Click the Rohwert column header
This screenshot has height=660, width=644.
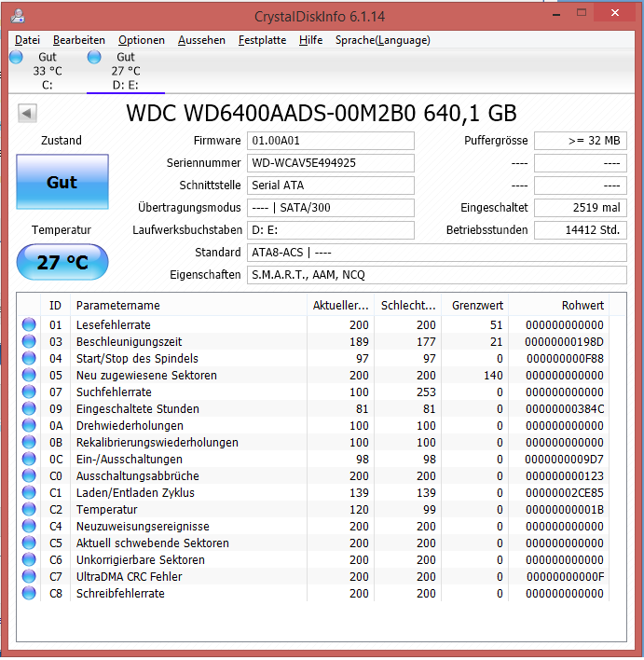(x=559, y=305)
